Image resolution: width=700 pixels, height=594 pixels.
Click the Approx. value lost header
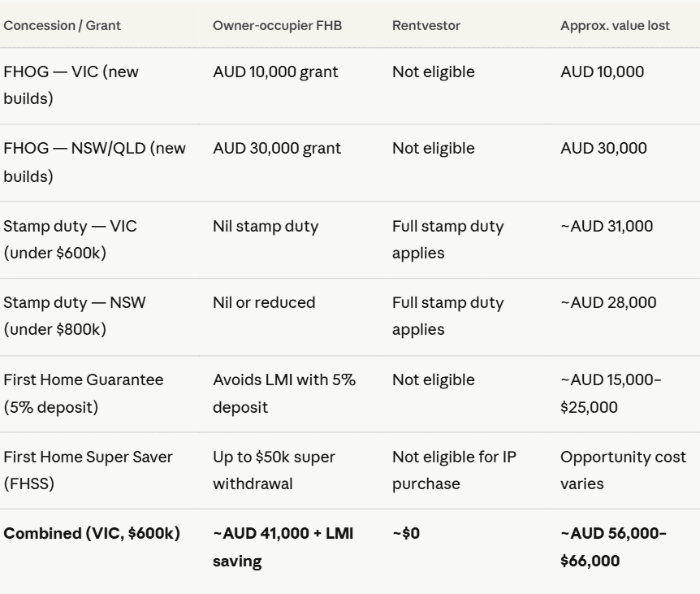point(615,25)
